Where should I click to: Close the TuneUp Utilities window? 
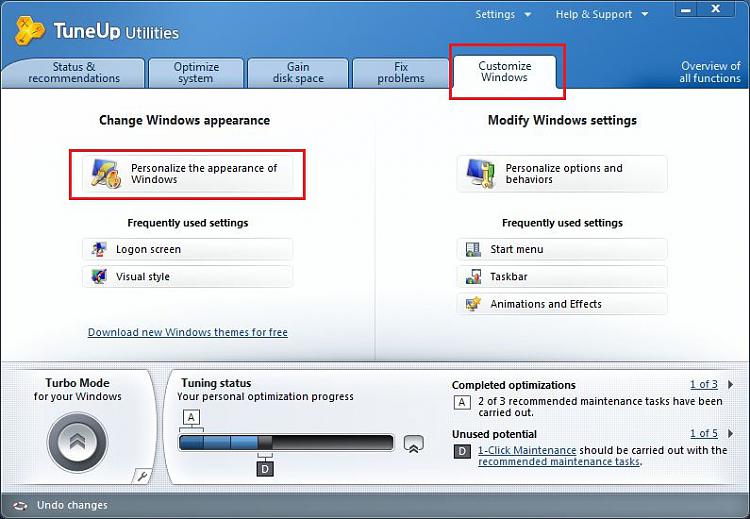click(716, 9)
